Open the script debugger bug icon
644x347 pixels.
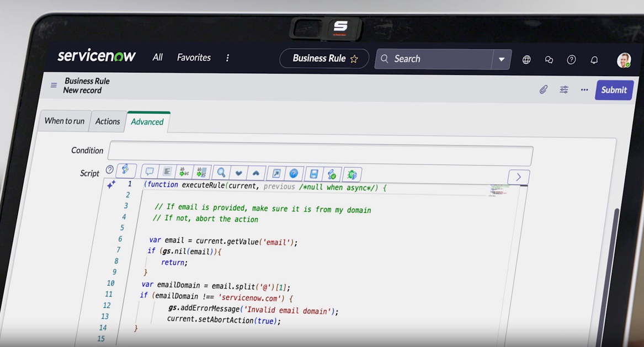[x=352, y=175]
